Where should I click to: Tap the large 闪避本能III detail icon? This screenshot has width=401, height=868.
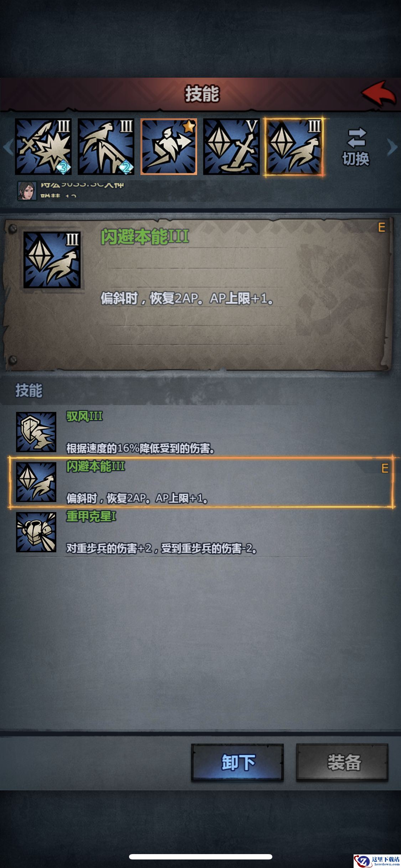point(52,260)
